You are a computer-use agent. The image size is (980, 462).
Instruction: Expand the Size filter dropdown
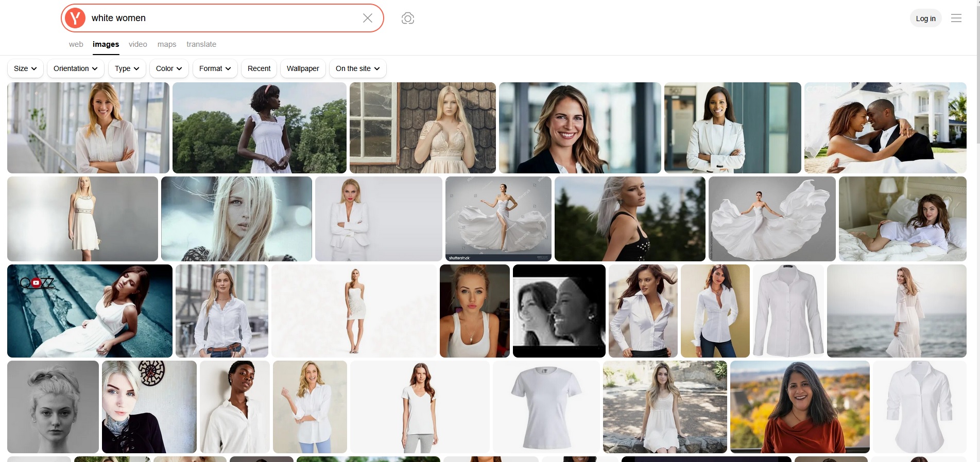click(25, 68)
